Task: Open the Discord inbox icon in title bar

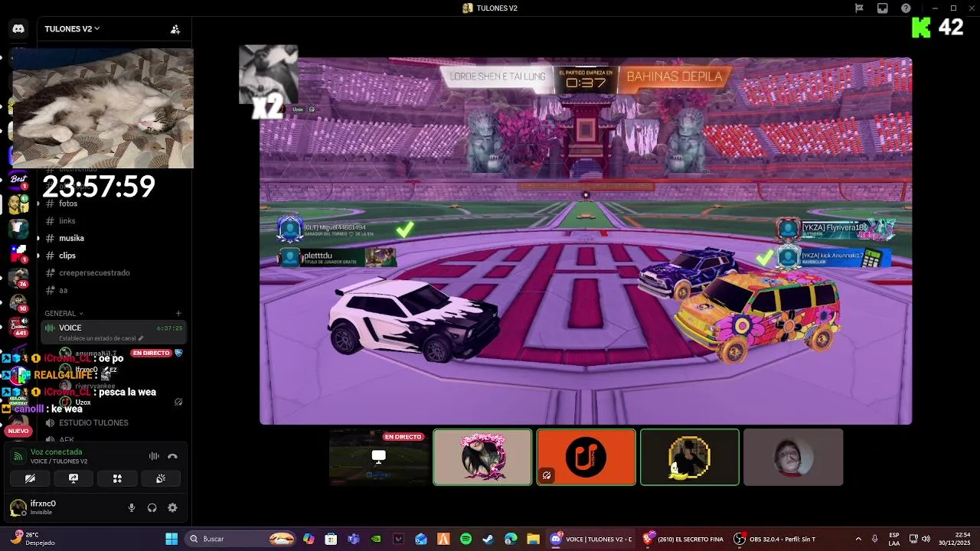Action: point(883,8)
